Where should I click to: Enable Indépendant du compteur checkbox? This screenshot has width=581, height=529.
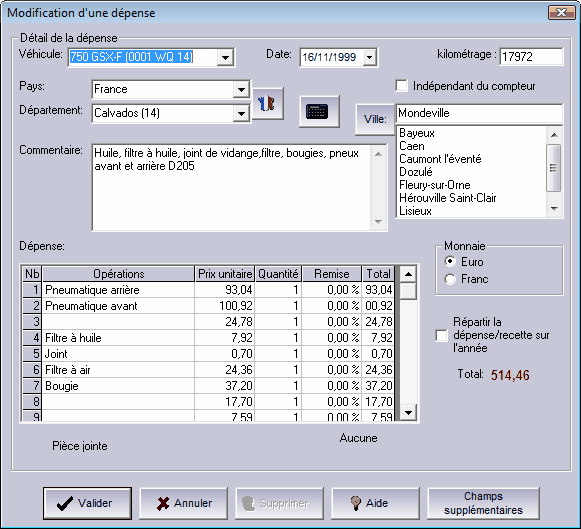pos(401,86)
